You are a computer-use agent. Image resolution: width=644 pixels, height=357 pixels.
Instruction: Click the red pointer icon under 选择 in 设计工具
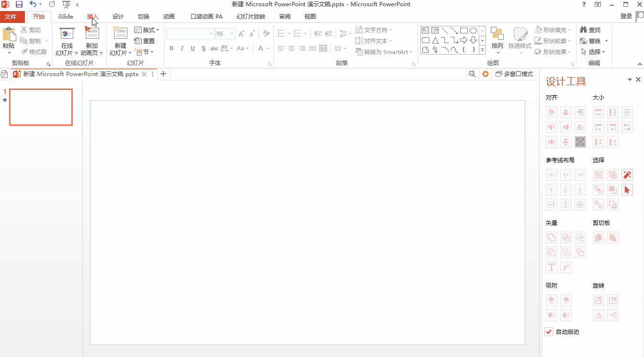click(x=627, y=190)
